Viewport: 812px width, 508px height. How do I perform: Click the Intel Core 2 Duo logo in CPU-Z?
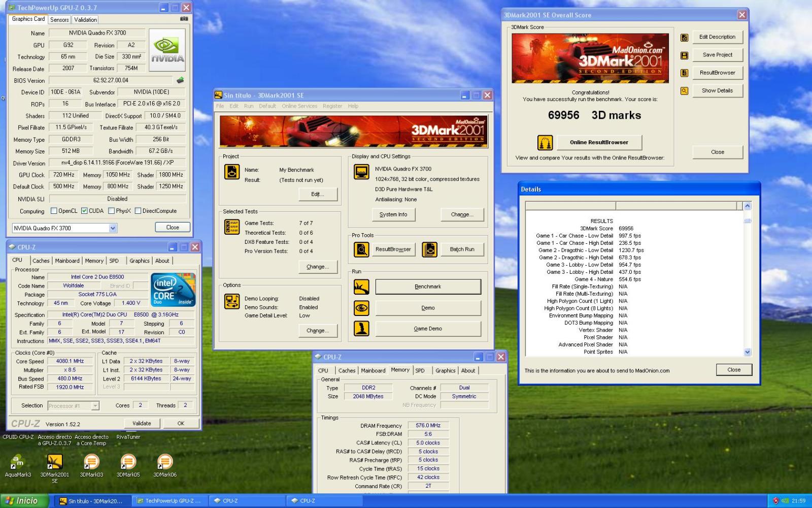[173, 290]
